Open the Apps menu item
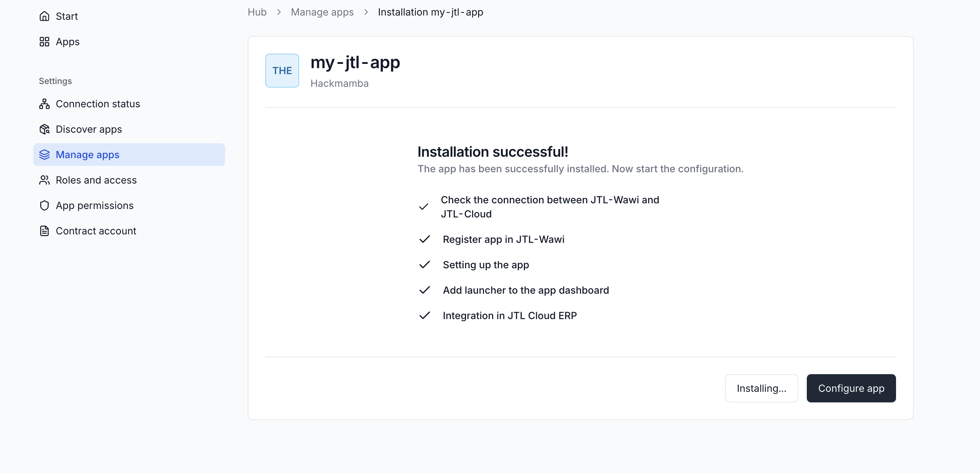This screenshot has height=473, width=980. [x=129, y=42]
